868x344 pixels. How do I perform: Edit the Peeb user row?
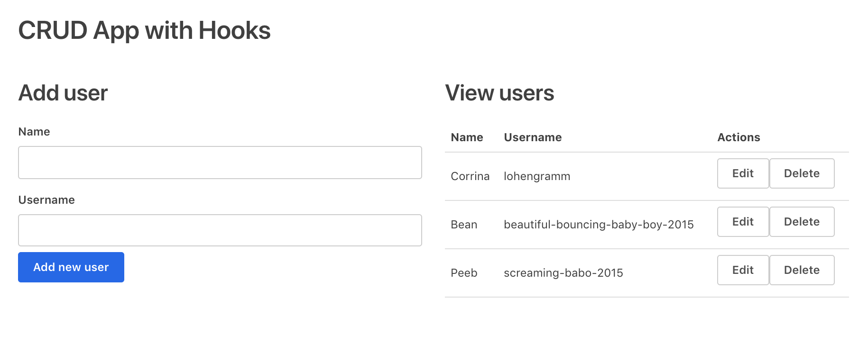742,270
